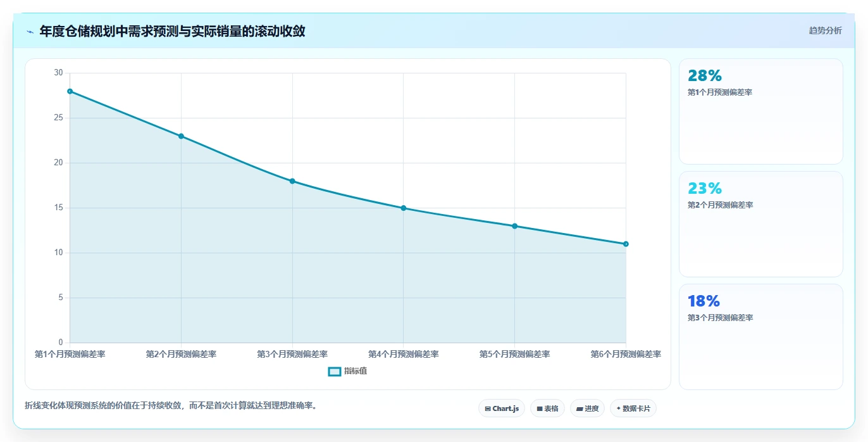Viewport: 868px width, 442px height.
Task: Select the 第3个月预测偏差率 data point at 18
Action: coord(292,181)
